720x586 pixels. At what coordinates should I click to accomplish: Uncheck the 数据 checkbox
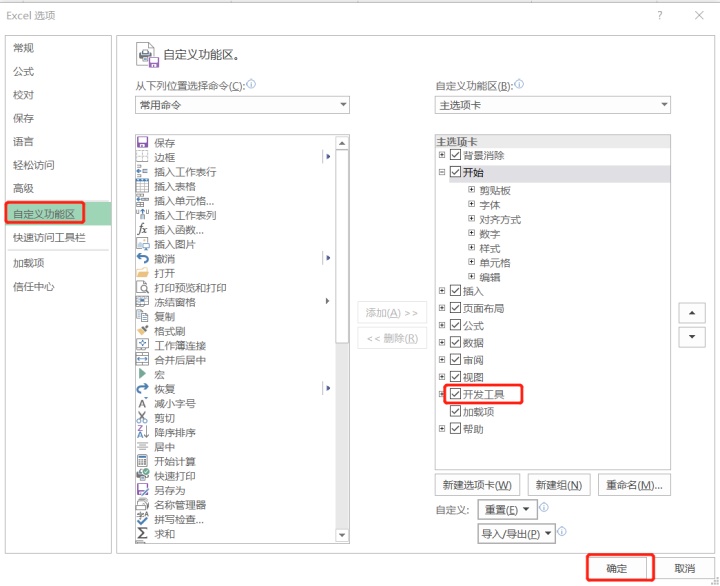point(455,342)
